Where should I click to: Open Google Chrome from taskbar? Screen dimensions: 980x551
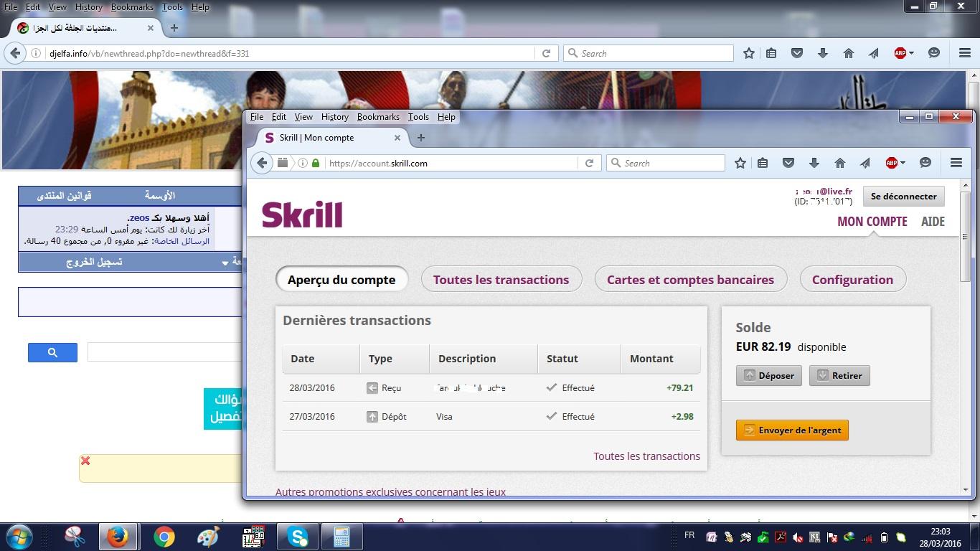pyautogui.click(x=164, y=537)
